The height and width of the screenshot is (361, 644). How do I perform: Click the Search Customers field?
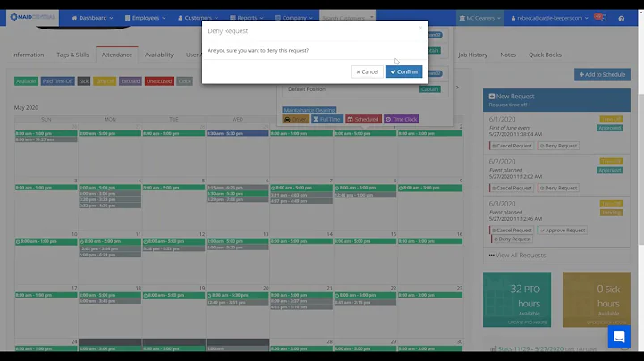click(347, 18)
